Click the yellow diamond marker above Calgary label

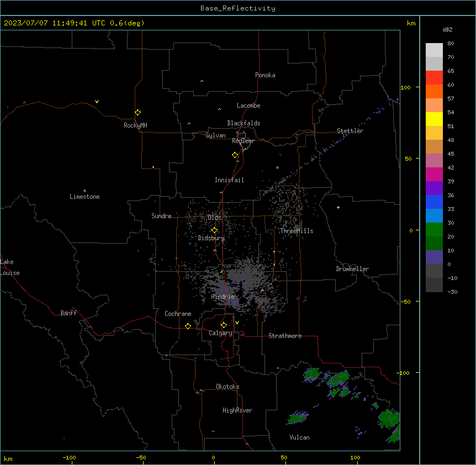click(224, 325)
